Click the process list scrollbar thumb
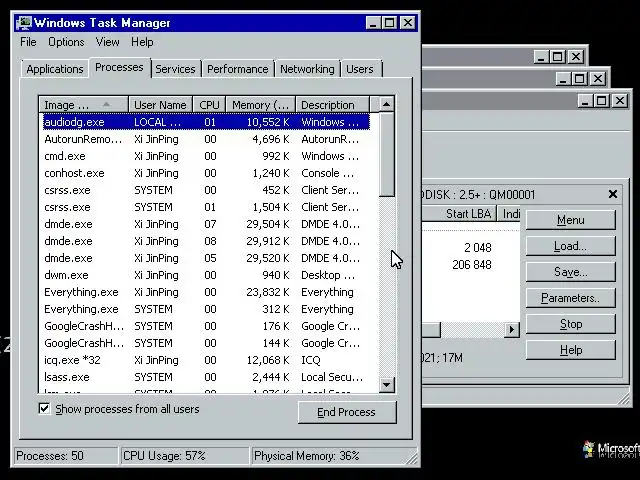Viewport: 640px width, 480px height. pyautogui.click(x=387, y=155)
